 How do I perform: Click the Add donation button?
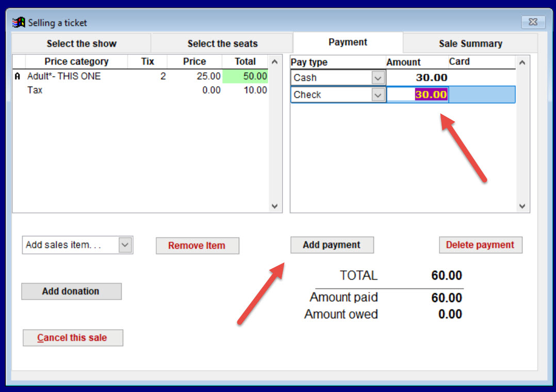pyautogui.click(x=71, y=291)
